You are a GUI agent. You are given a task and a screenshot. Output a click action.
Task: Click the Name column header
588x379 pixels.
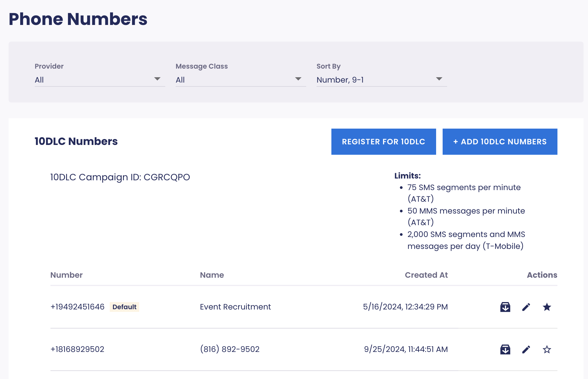coord(212,275)
